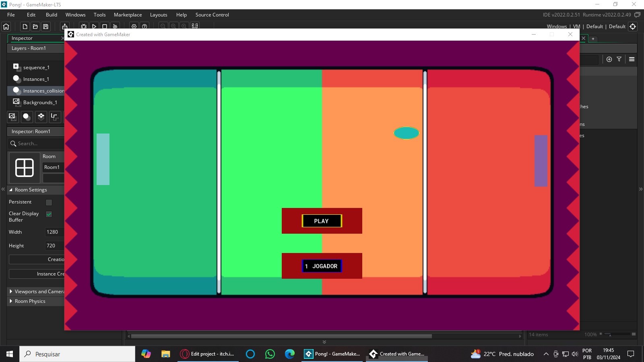Screen dimensions: 644x362
Task: Create new background layer icon
Action: [12, 117]
